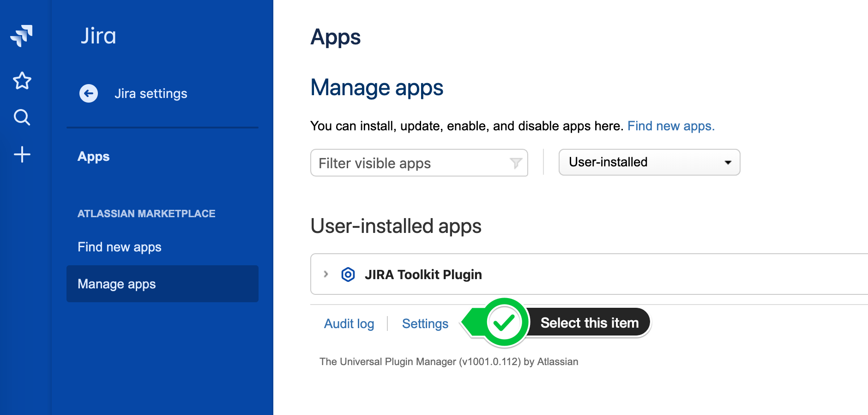Focus the Filter visible apps field
This screenshot has height=415, width=868.
(x=419, y=163)
